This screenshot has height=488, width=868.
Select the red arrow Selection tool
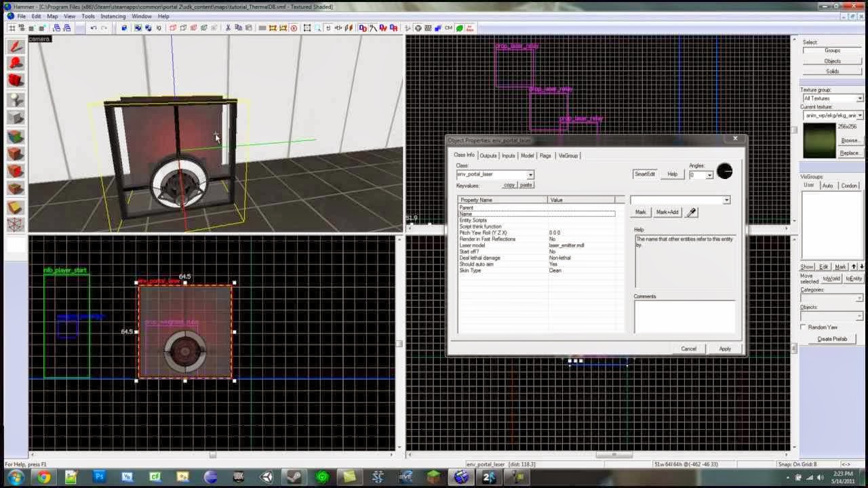[x=16, y=46]
